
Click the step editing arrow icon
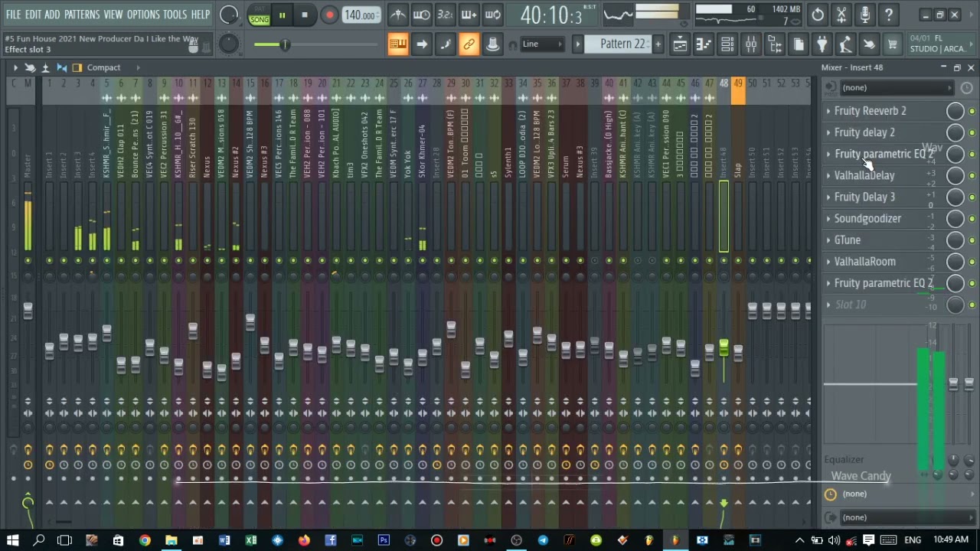[x=422, y=44]
